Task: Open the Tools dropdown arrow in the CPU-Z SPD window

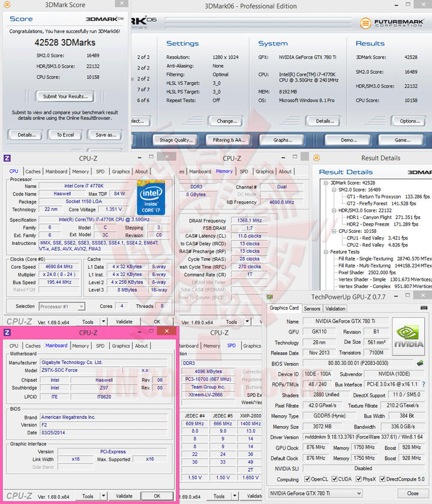Action: point(235,496)
